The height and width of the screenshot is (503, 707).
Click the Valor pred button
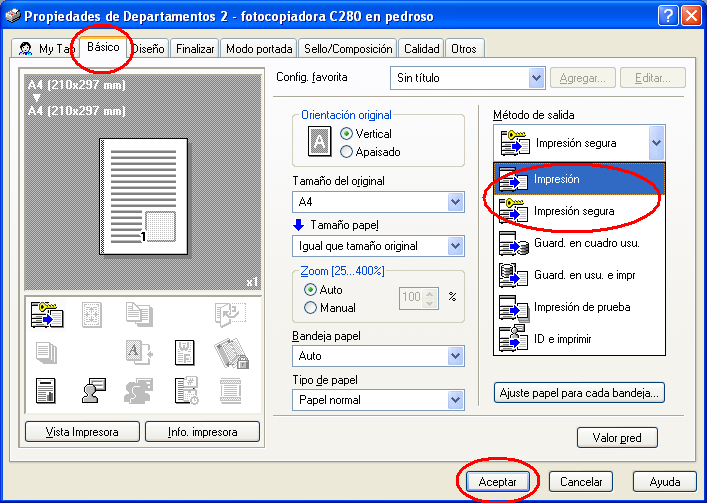coord(617,438)
